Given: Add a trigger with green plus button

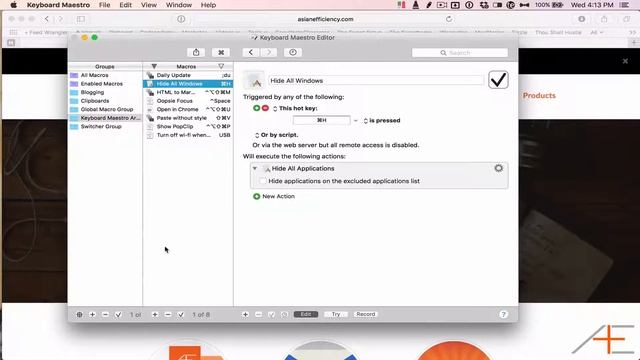Looking at the screenshot, I should (256, 108).
